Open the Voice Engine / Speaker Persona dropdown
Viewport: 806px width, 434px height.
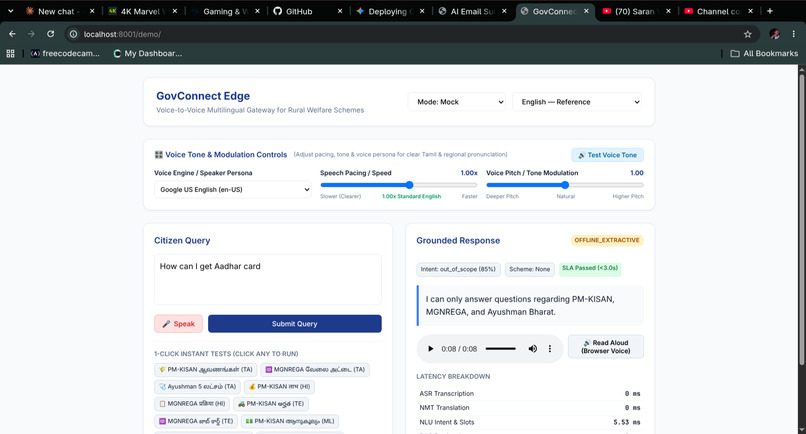[233, 189]
